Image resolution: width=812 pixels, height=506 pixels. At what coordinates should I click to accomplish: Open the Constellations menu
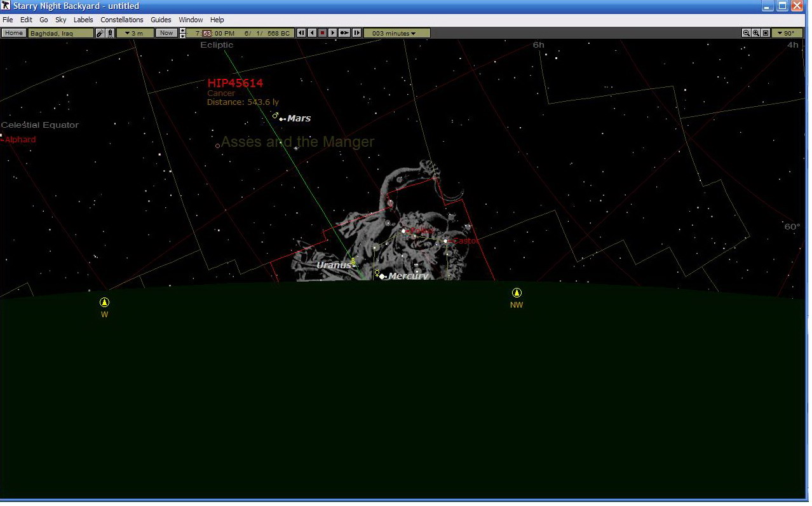coord(122,20)
